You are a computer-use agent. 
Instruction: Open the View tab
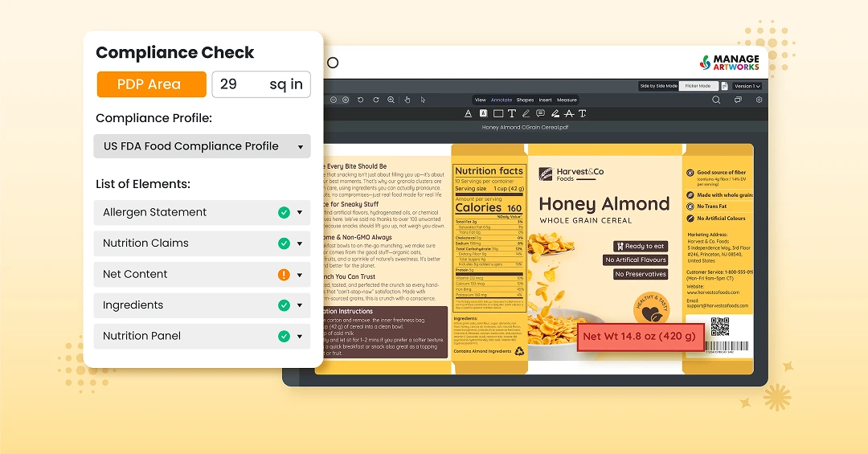pyautogui.click(x=481, y=100)
